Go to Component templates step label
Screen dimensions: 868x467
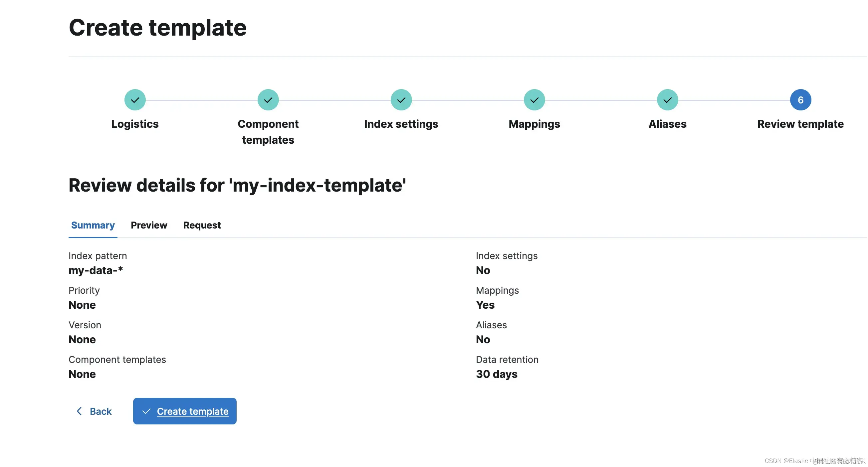pyautogui.click(x=268, y=132)
